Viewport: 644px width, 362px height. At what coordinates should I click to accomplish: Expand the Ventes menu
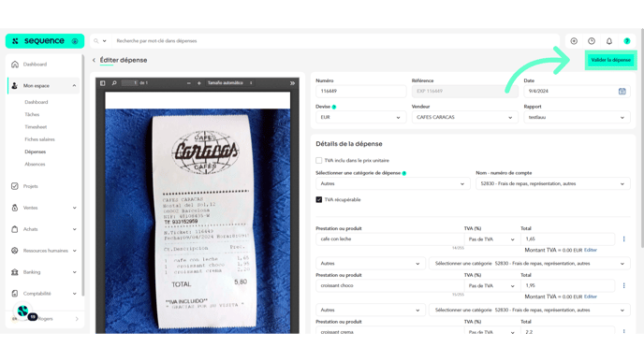(74, 208)
